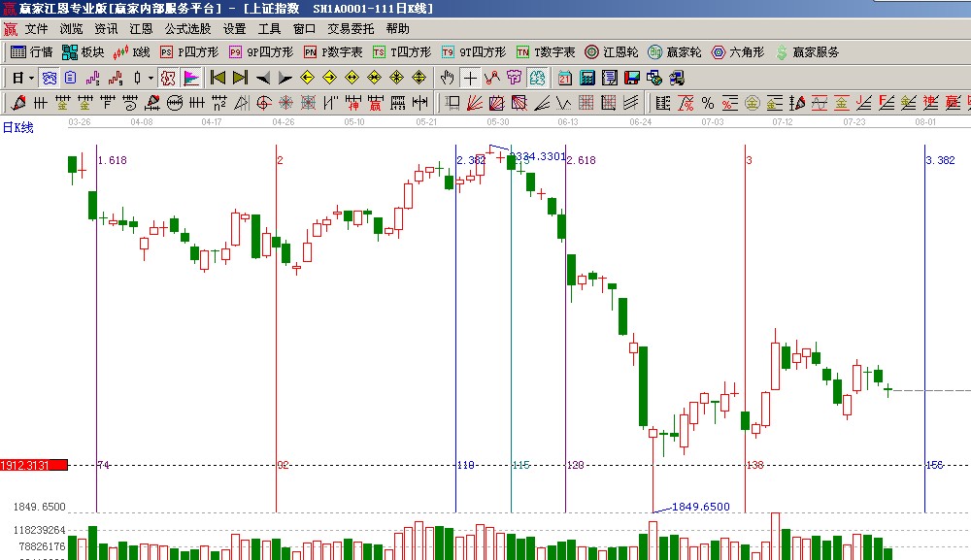Open the 交易委托 menu

[x=351, y=29]
